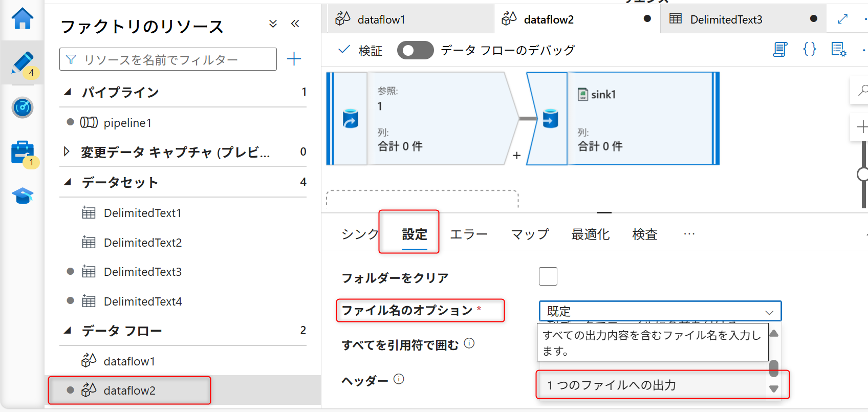Open the 最適化 tab
Image resolution: width=868 pixels, height=412 pixels.
(x=591, y=234)
